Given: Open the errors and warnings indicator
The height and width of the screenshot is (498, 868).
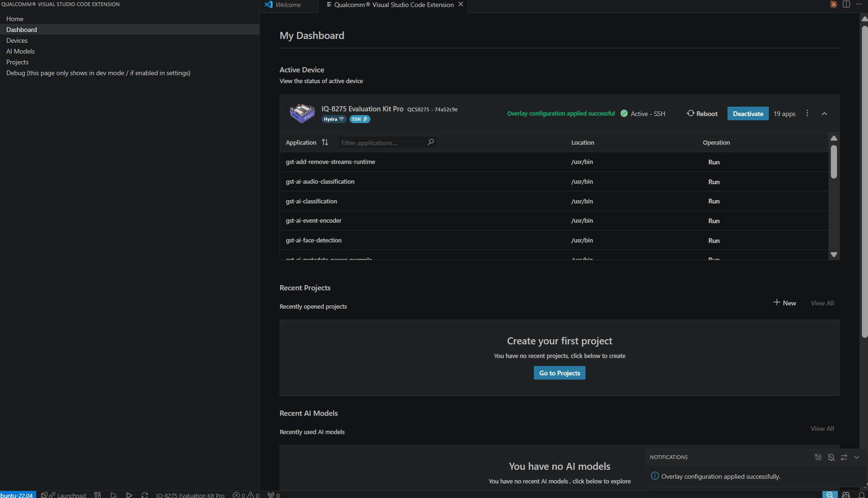Looking at the screenshot, I should [246, 495].
